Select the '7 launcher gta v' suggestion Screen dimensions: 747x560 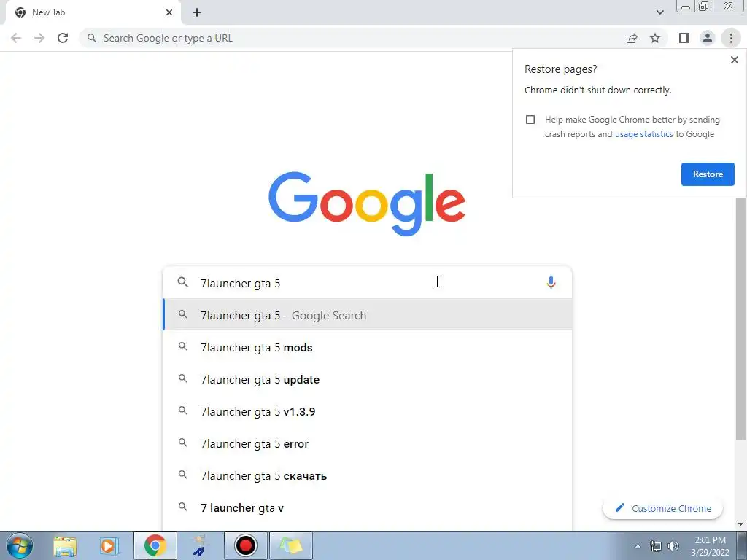click(x=367, y=507)
